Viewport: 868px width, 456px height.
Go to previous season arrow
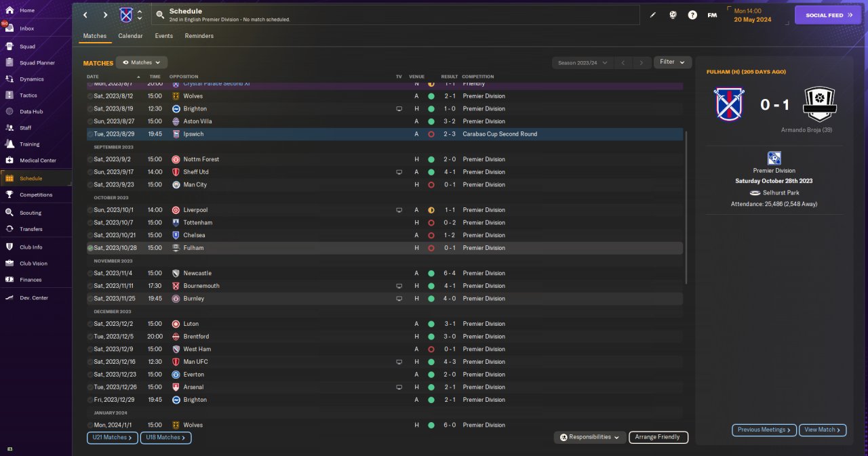click(x=623, y=62)
